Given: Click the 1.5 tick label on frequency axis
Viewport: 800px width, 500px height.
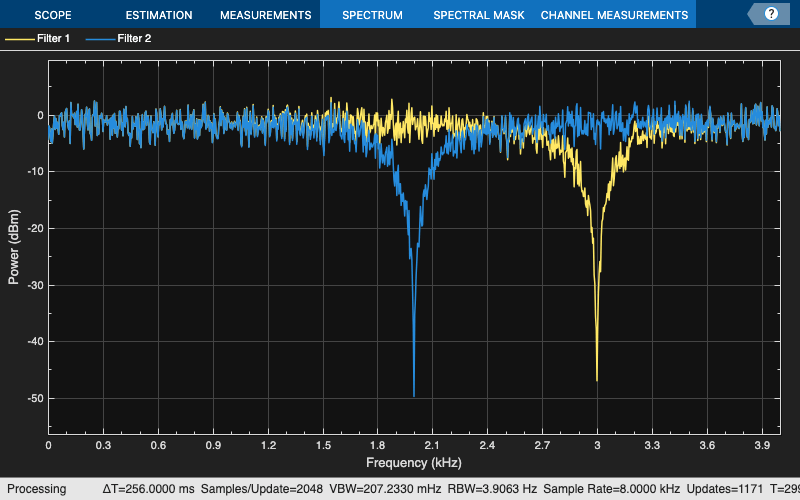Looking at the screenshot, I should pyautogui.click(x=323, y=445).
